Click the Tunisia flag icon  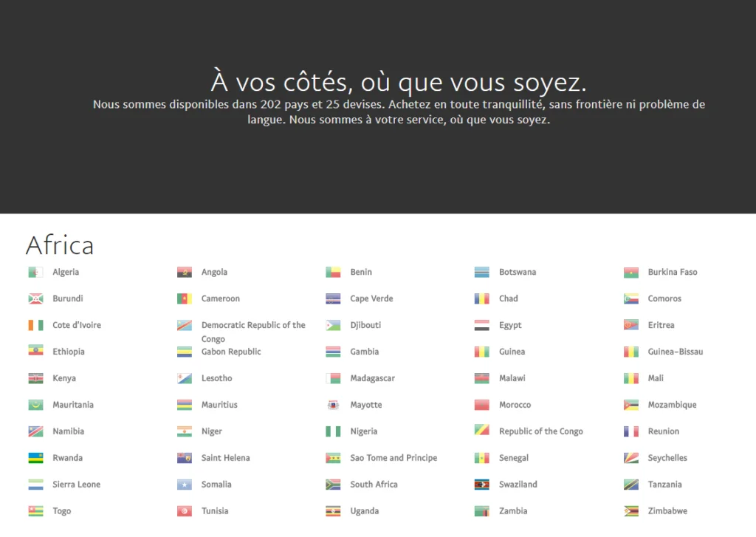click(x=184, y=510)
